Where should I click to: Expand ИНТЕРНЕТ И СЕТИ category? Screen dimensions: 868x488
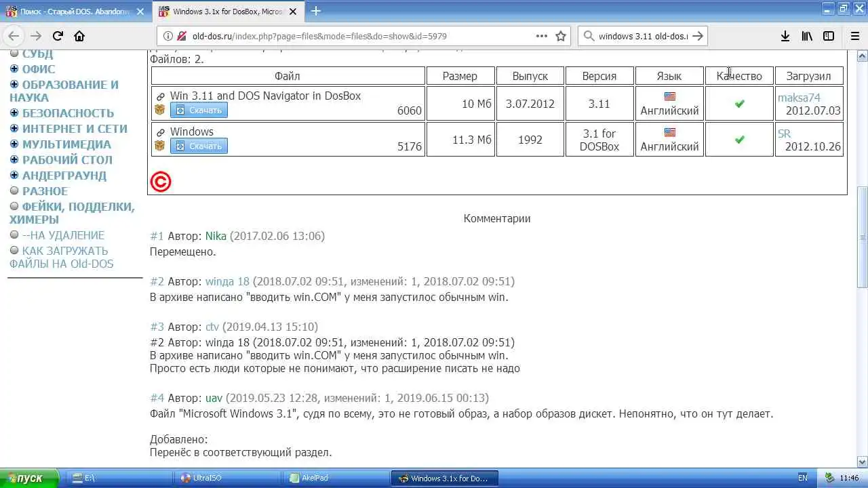tap(14, 129)
